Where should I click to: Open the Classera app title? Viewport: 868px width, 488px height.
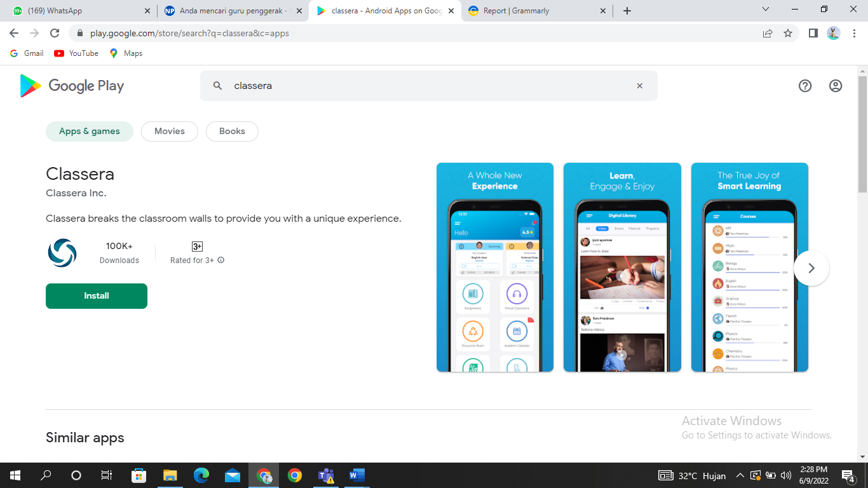coord(80,174)
